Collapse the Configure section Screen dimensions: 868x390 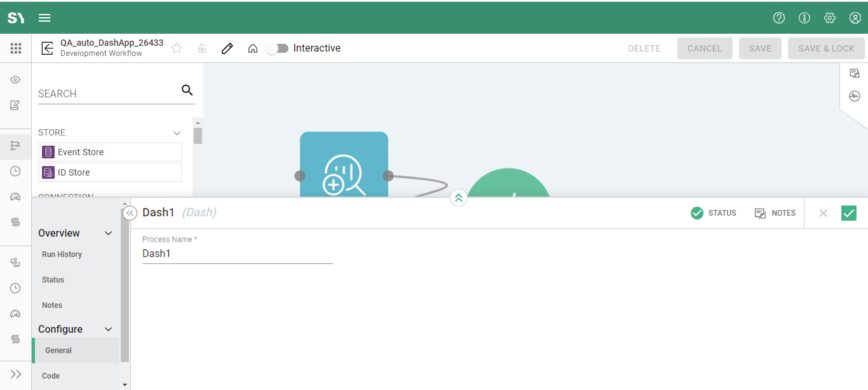[x=108, y=330]
